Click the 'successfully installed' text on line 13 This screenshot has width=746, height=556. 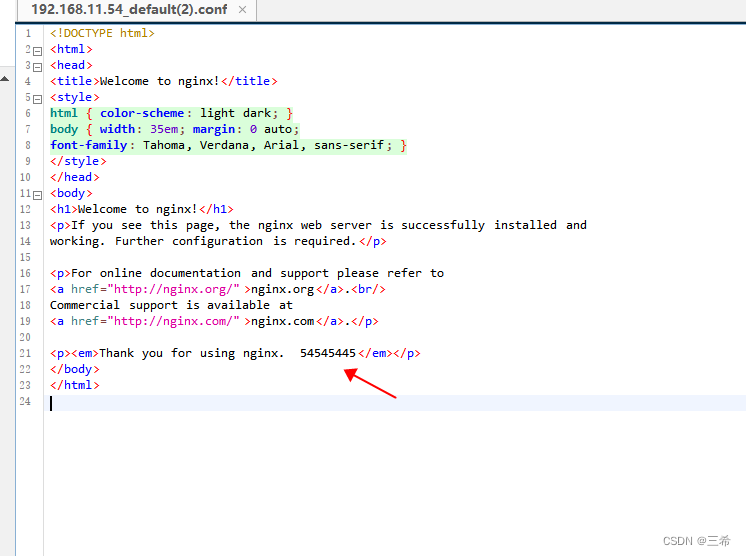click(x=479, y=225)
